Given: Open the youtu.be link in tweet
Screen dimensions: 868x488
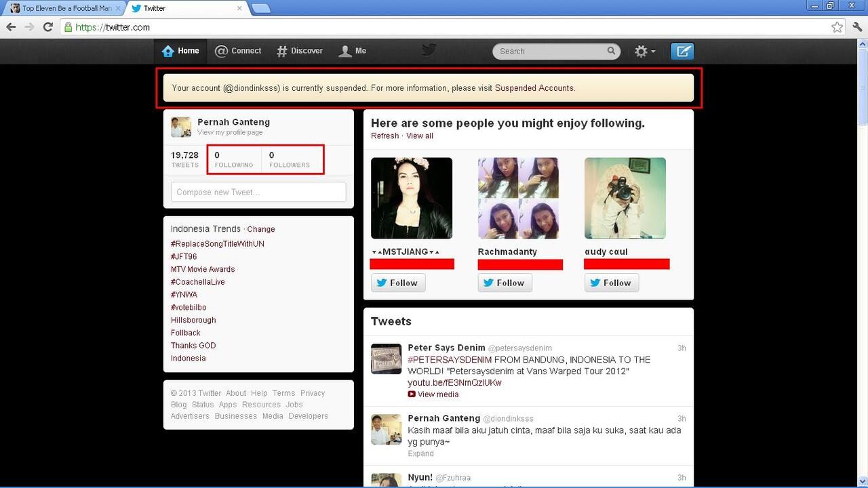Looking at the screenshot, I should coord(454,383).
